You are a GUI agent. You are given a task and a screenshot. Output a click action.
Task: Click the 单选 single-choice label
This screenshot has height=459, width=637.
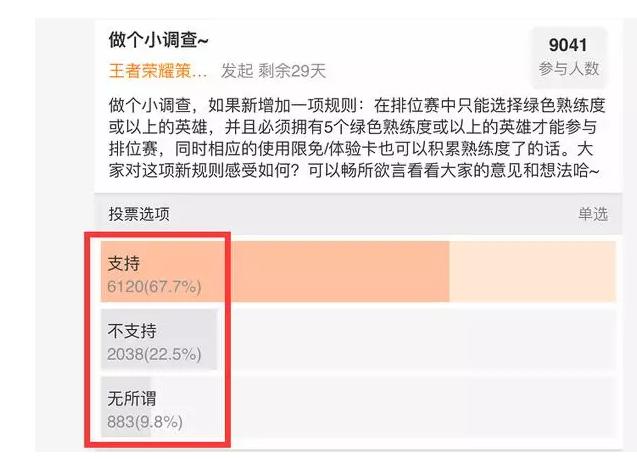pyautogui.click(x=592, y=214)
